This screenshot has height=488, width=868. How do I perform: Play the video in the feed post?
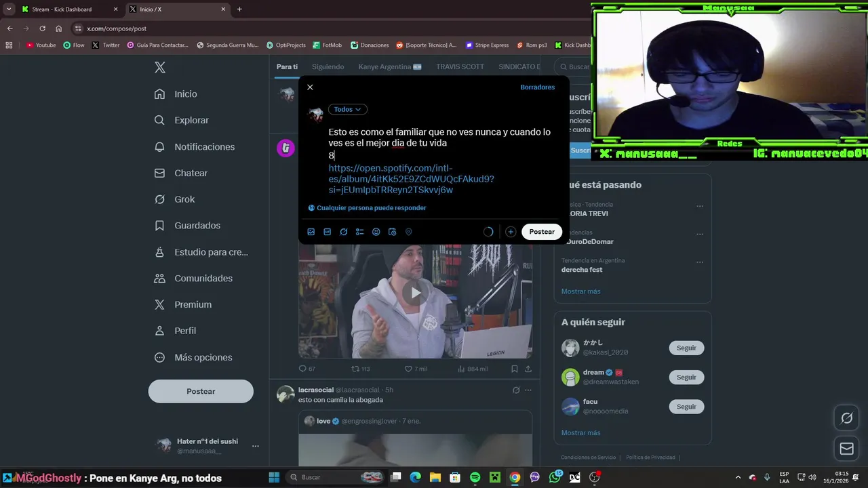click(x=416, y=293)
